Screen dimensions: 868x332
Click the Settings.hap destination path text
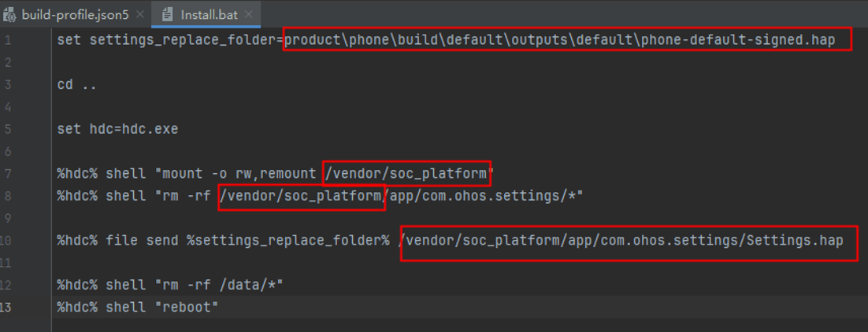pos(621,240)
